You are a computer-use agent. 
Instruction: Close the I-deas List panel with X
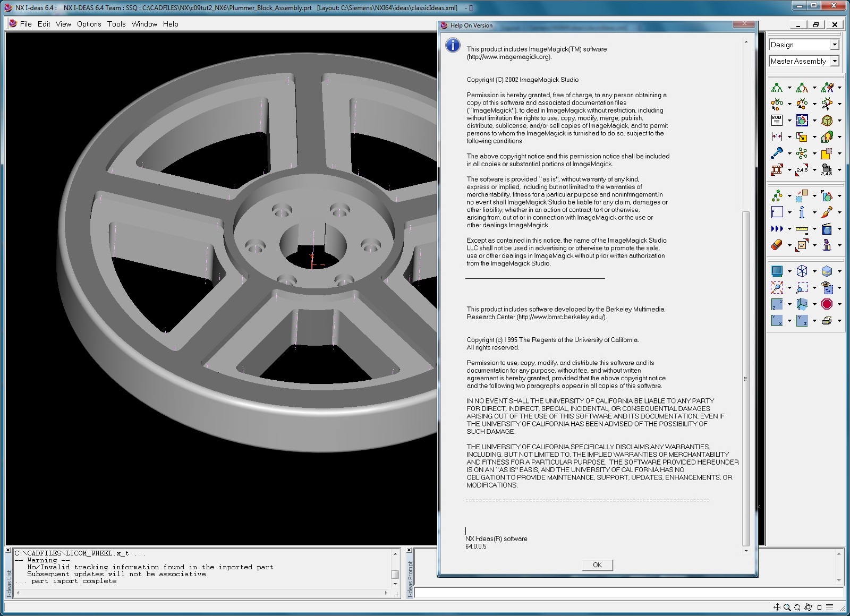[x=8, y=551]
